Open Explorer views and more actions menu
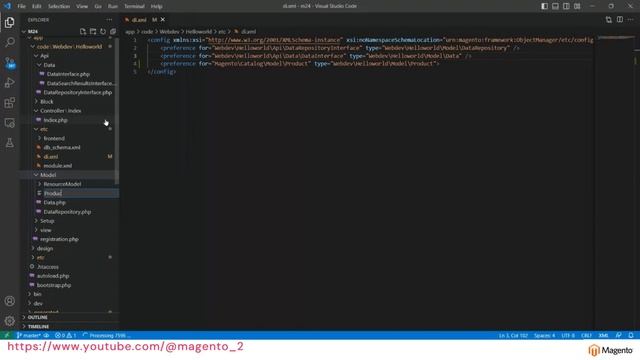 click(109, 20)
